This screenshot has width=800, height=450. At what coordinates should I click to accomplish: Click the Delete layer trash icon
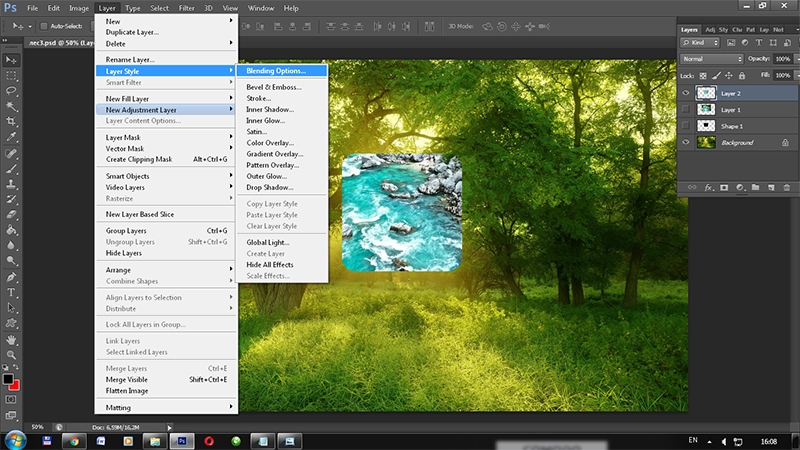pos(787,188)
